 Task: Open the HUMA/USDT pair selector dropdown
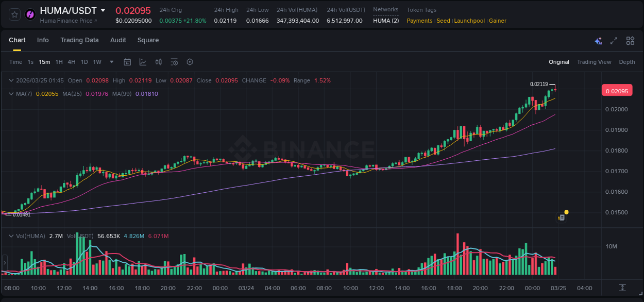(103, 10)
